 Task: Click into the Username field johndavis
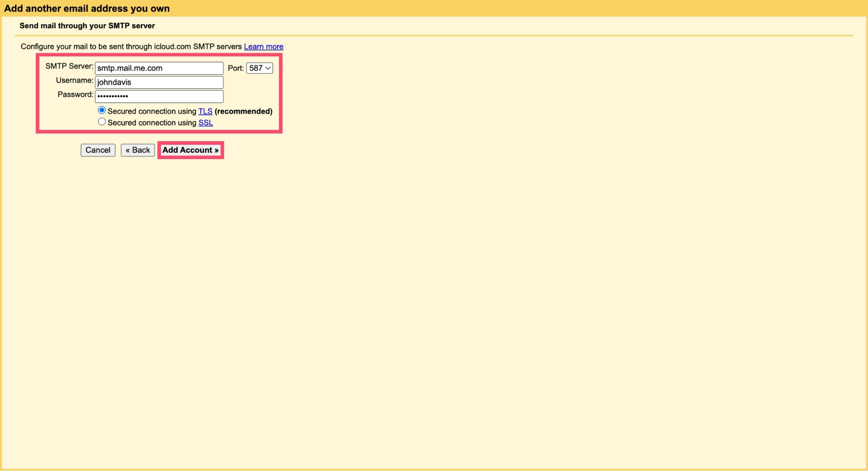pyautogui.click(x=159, y=82)
